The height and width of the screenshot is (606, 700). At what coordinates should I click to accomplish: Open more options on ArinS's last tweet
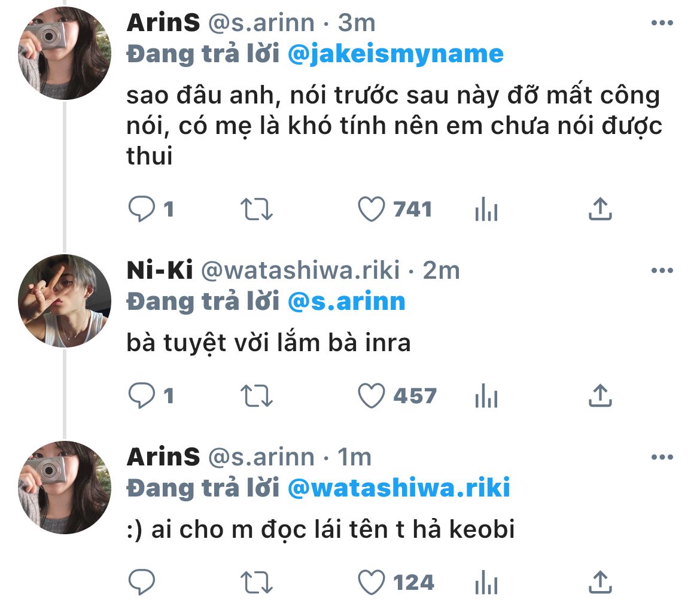[x=662, y=458]
